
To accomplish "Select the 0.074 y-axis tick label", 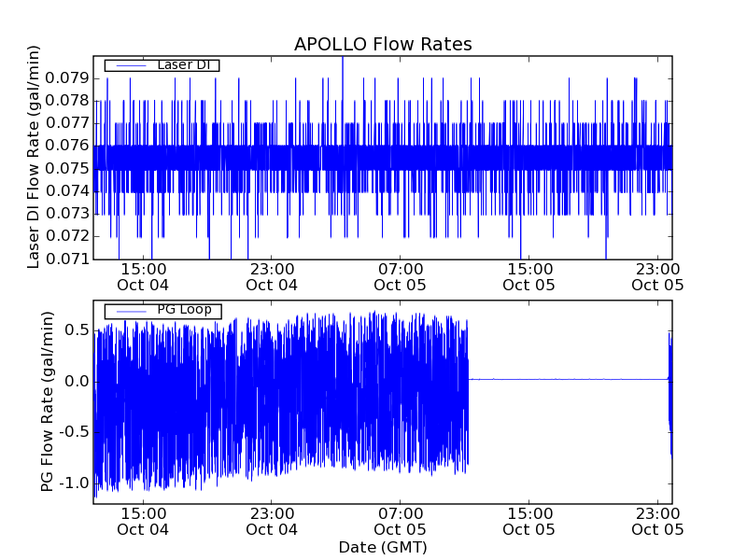I will point(67,191).
